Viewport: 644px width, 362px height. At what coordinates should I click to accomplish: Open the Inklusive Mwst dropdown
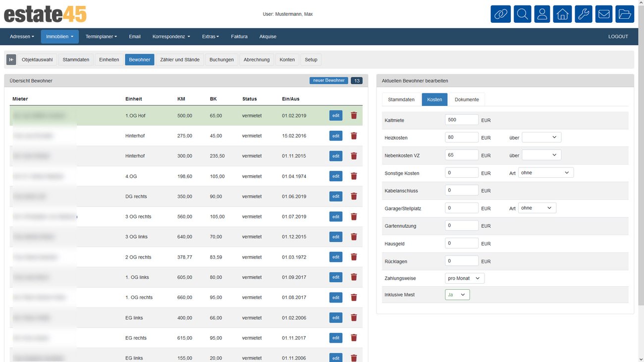pos(457,295)
